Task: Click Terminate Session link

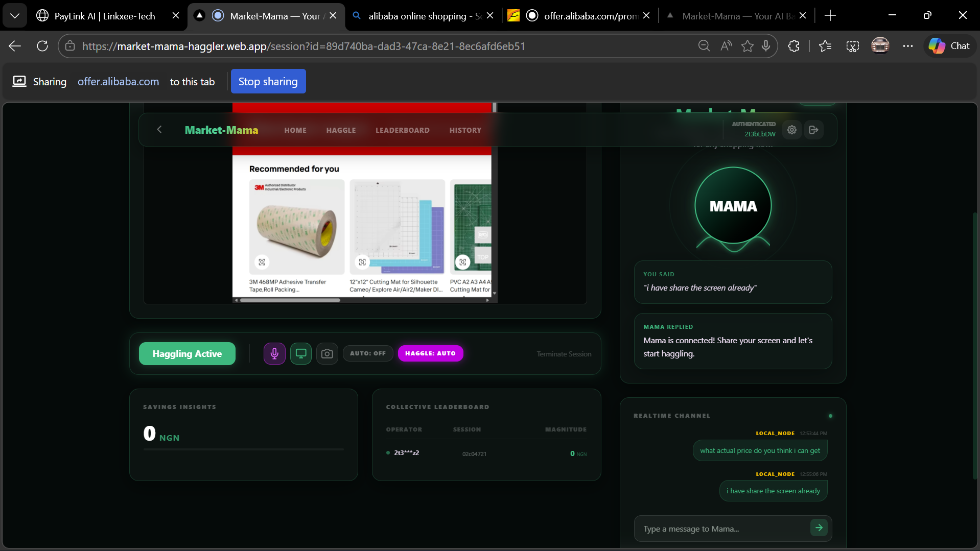Action: (x=564, y=354)
